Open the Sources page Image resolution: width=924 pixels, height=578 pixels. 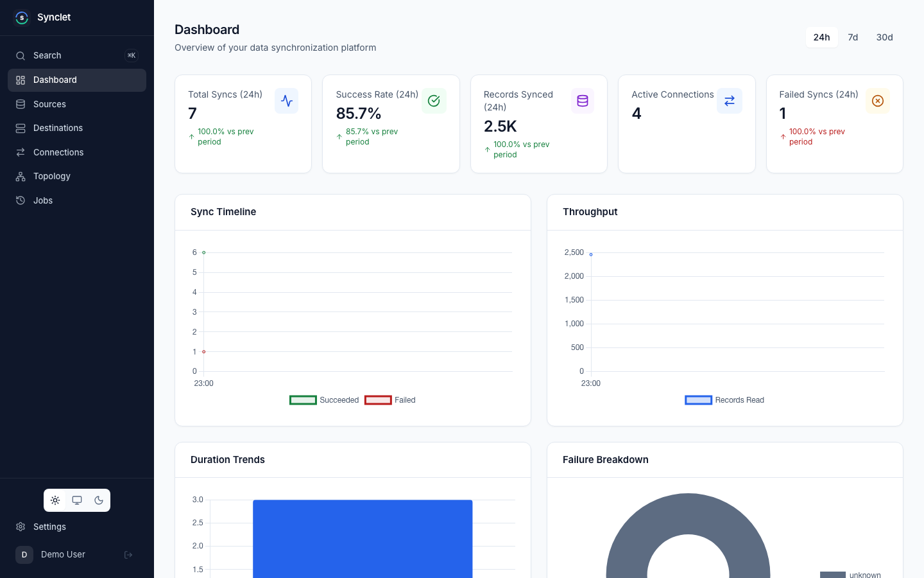(x=77, y=104)
